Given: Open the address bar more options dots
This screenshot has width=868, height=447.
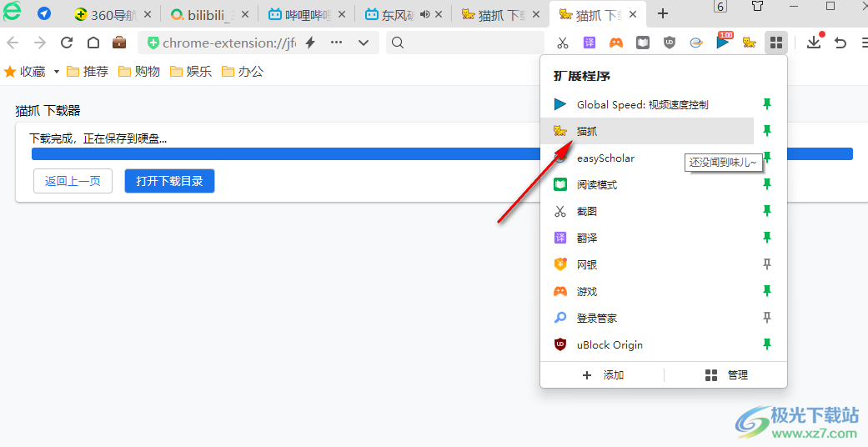Looking at the screenshot, I should click(x=336, y=43).
